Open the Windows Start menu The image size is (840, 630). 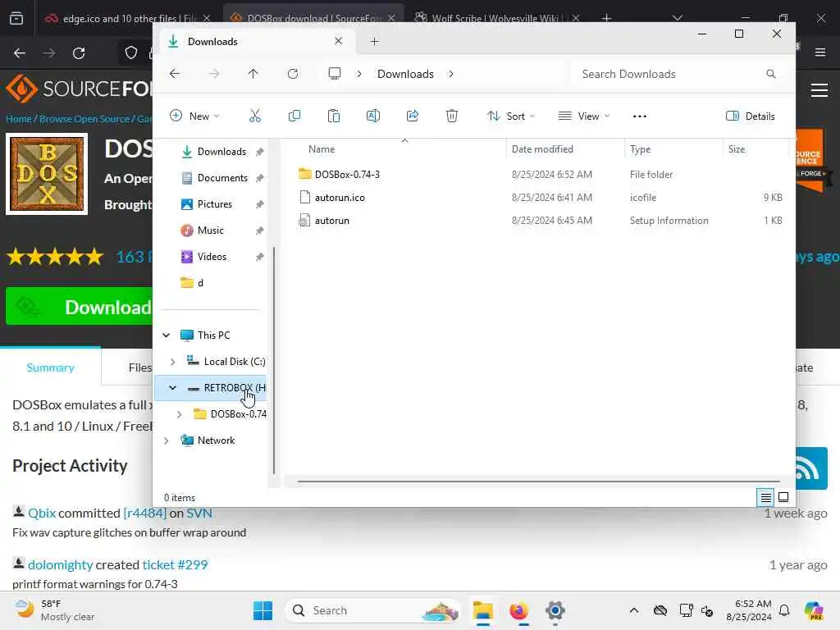262,610
